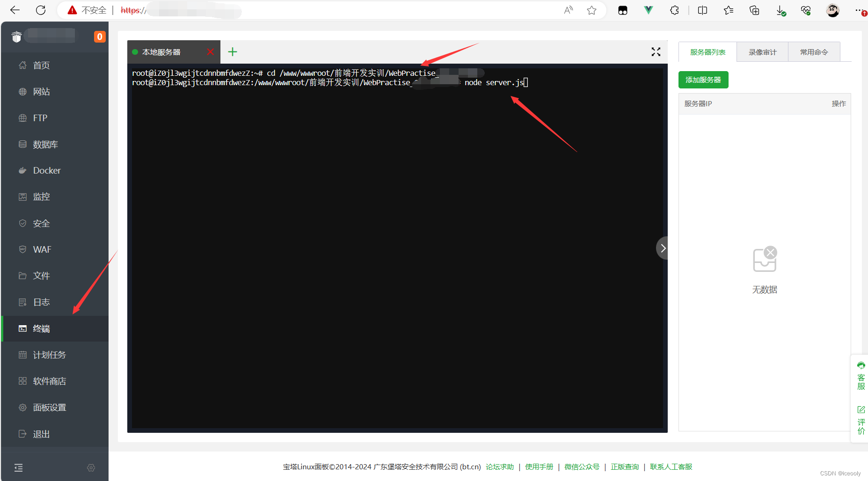Image resolution: width=868 pixels, height=481 pixels.
Task: Open 客服 customer service widget
Action: [x=861, y=376]
